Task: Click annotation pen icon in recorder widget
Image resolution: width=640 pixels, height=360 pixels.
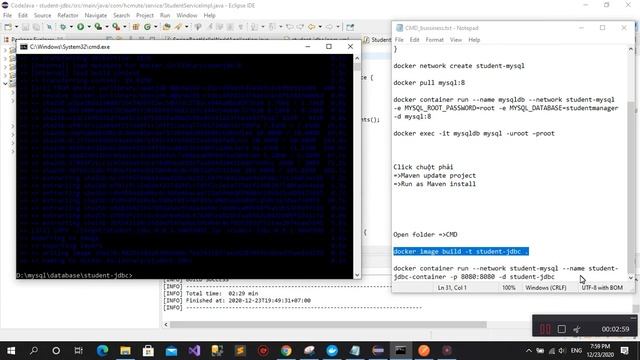Action: pos(576,329)
